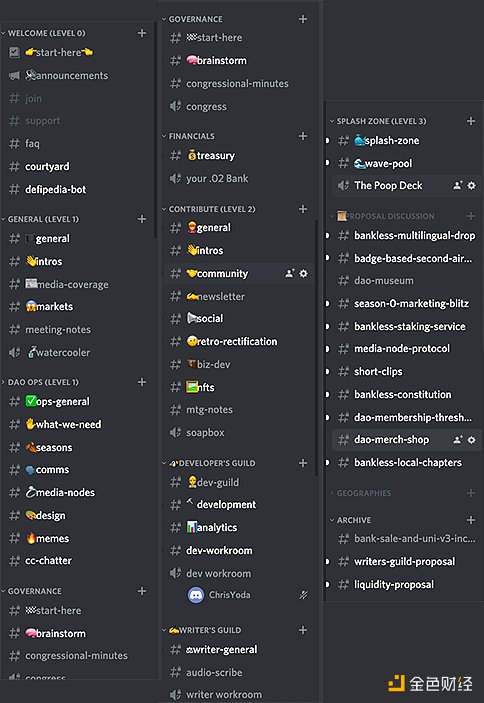Select the bankless-constitution channel
Screen dimensions: 484x703
pos(403,395)
